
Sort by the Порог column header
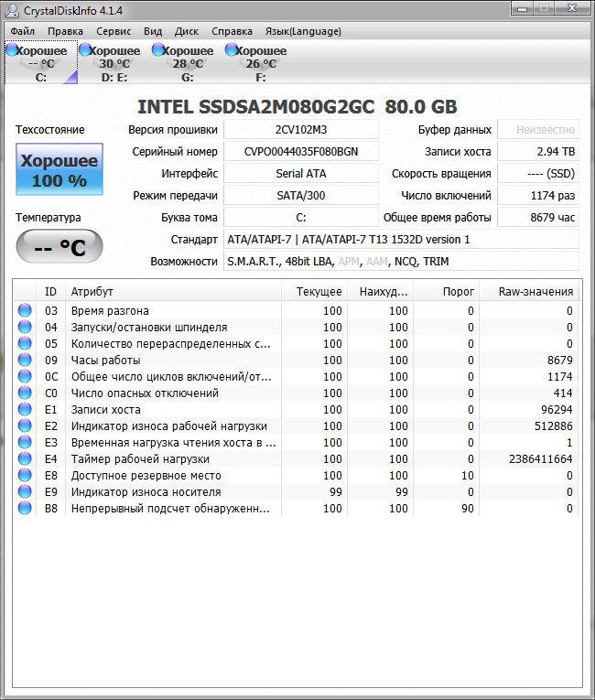[x=447, y=292]
